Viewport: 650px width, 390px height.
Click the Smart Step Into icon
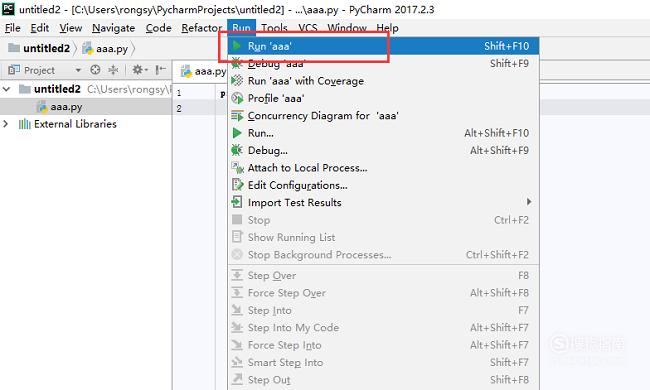click(x=237, y=362)
